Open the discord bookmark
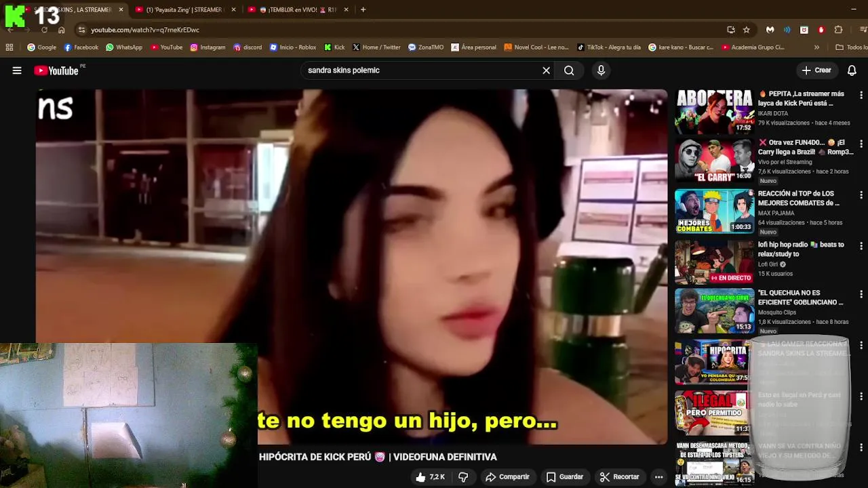 coord(248,47)
